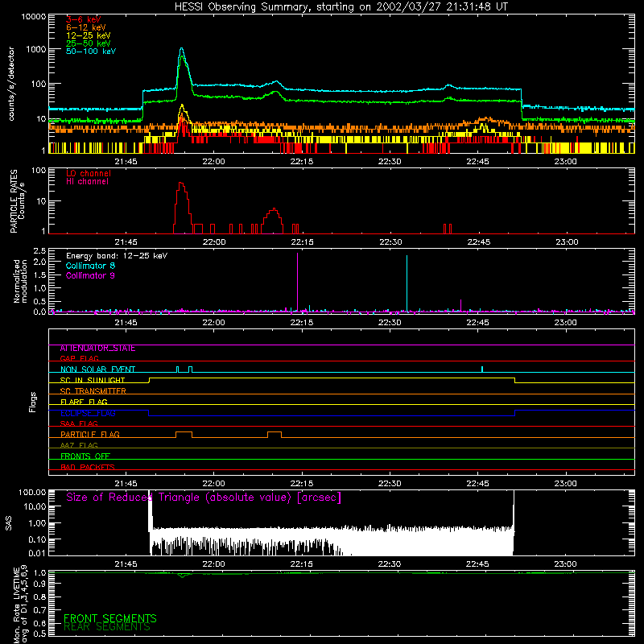
Task: Click the livetime dip in the green curve
Action: 183,576
